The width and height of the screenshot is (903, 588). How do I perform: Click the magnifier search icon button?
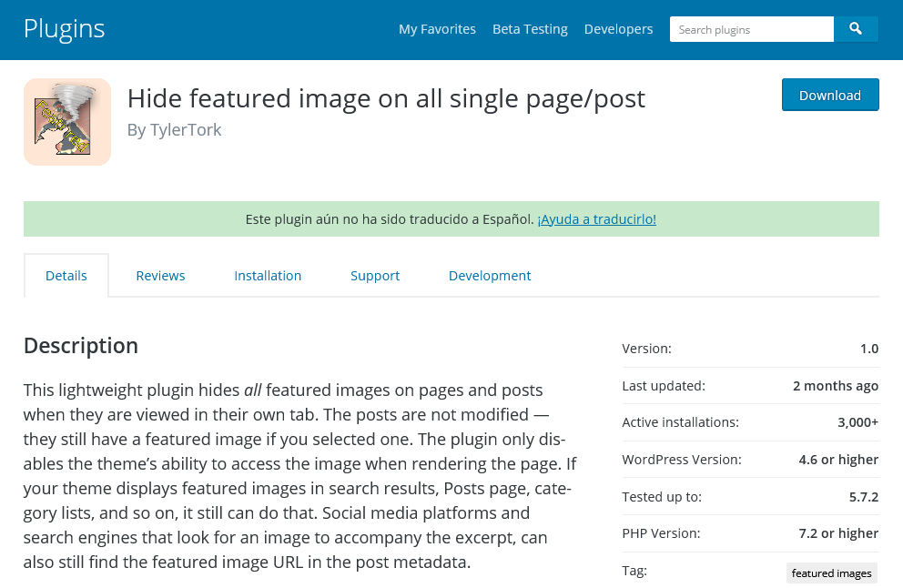point(856,29)
